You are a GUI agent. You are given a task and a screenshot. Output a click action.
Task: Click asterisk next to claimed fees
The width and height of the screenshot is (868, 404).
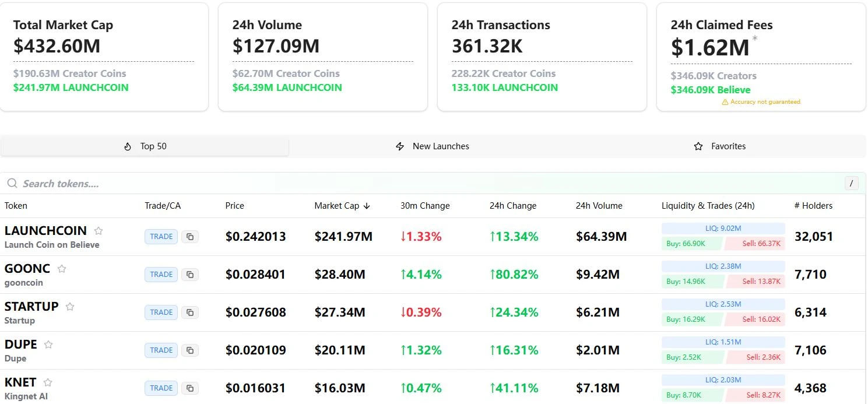coord(755,39)
